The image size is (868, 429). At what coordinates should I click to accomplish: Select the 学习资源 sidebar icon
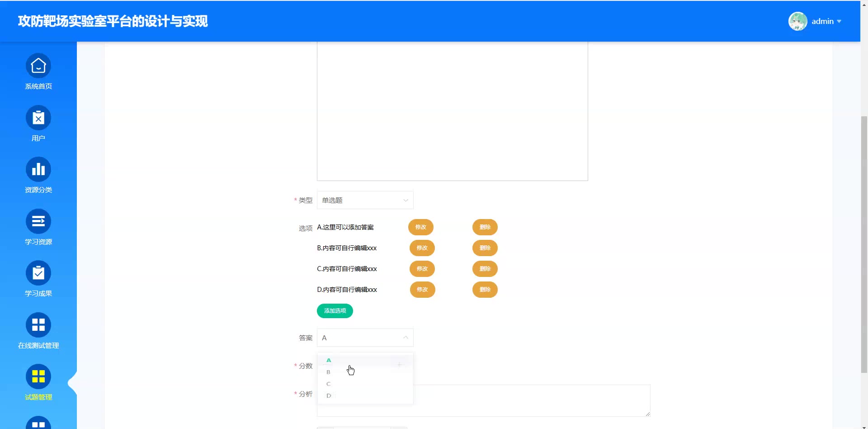click(38, 222)
